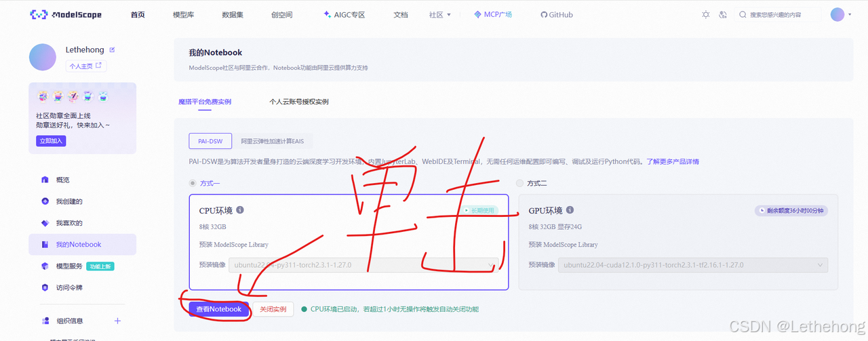The image size is (868, 341).
Task: Click the 组织信息 people icon
Action: 45,321
